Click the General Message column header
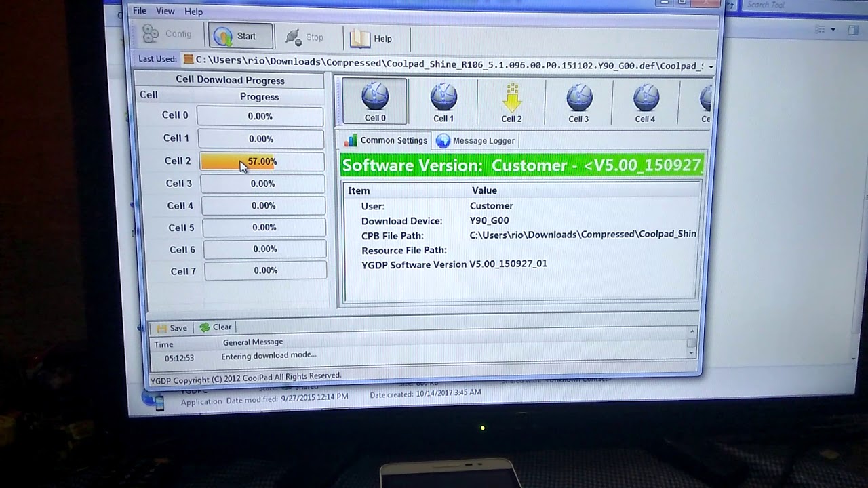 (253, 342)
